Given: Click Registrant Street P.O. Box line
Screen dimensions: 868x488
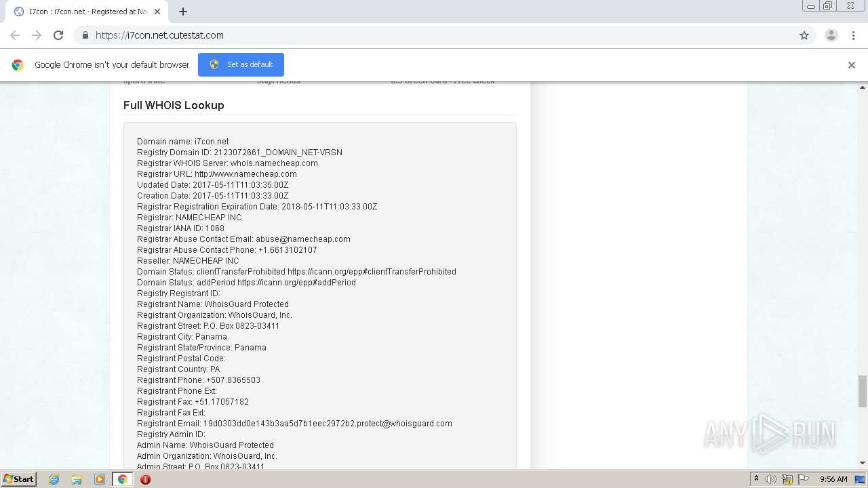Looking at the screenshot, I should click(208, 326).
